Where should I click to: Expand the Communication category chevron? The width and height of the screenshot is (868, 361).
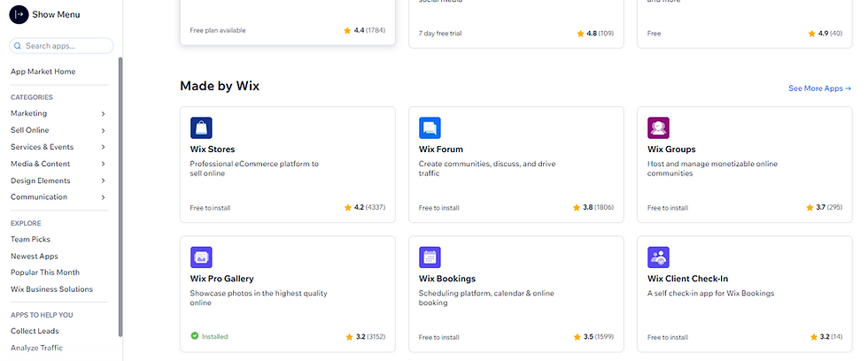[x=104, y=197]
